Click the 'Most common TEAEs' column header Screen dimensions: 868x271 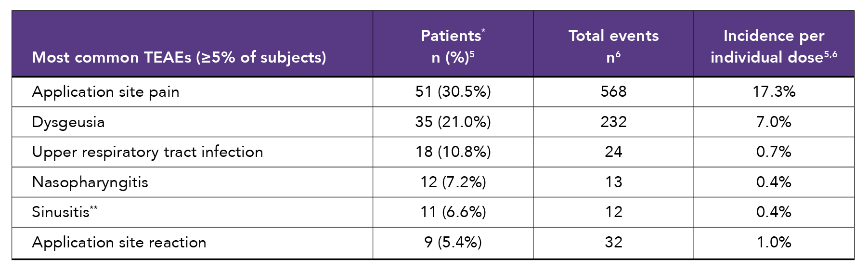179,57
